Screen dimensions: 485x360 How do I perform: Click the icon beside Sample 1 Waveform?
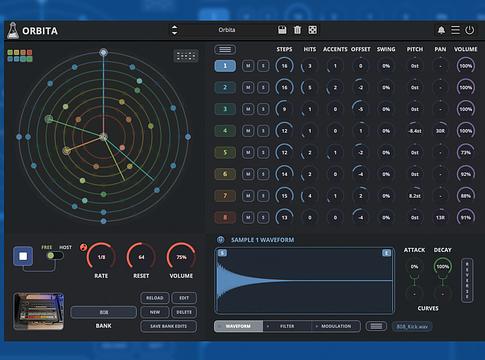[220, 240]
